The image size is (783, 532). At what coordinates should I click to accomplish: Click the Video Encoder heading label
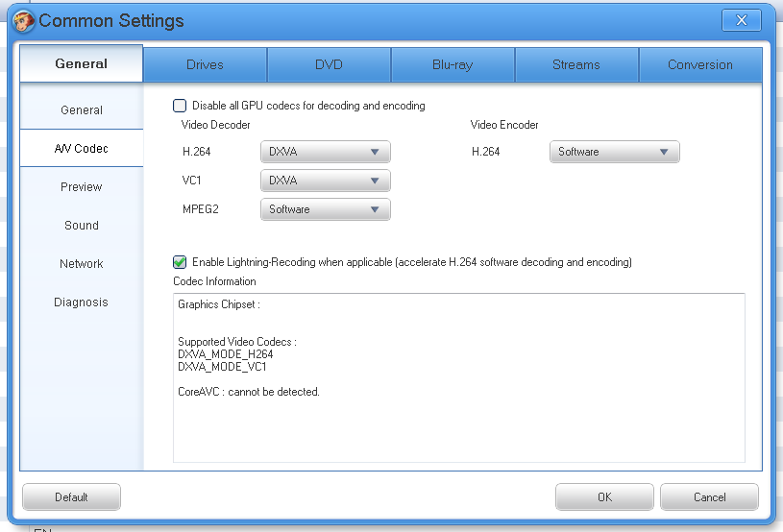click(x=504, y=125)
